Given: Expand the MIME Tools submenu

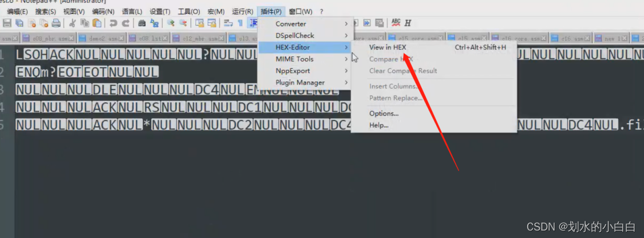Looking at the screenshot, I should click(306, 59).
